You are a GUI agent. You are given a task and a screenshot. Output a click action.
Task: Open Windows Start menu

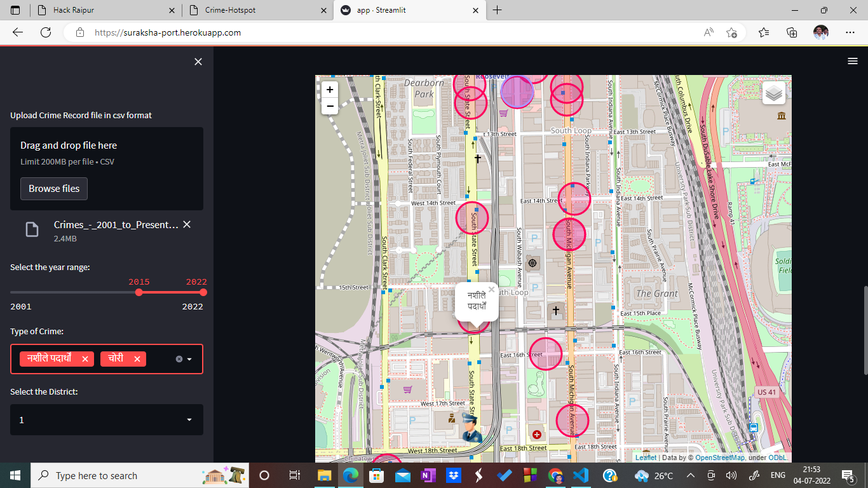(x=15, y=475)
